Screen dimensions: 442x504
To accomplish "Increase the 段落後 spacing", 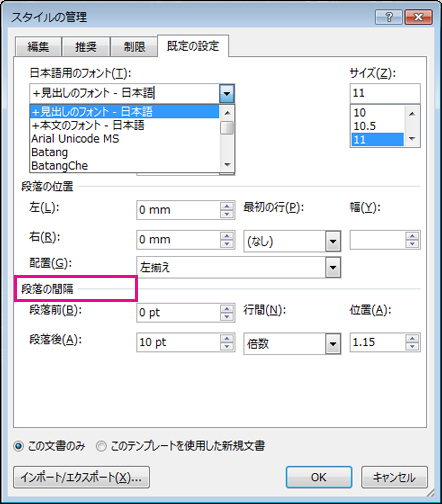I will 227,338.
